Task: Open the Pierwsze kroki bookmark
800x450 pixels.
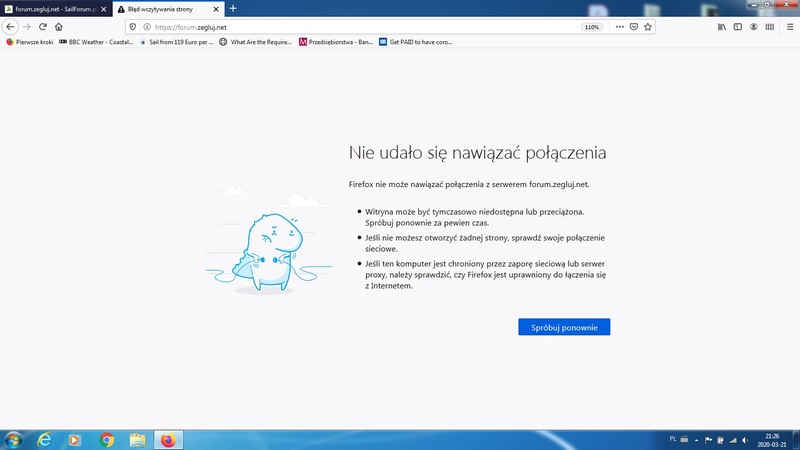Action: 30,42
